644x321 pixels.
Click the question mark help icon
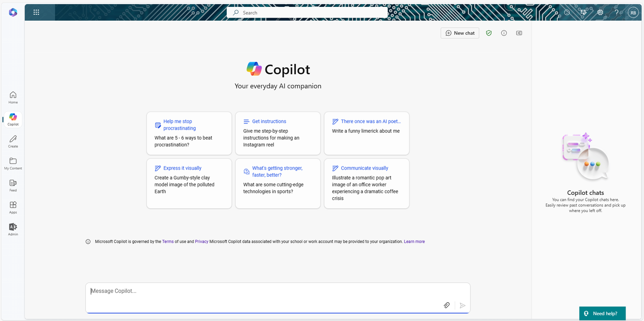(x=617, y=12)
